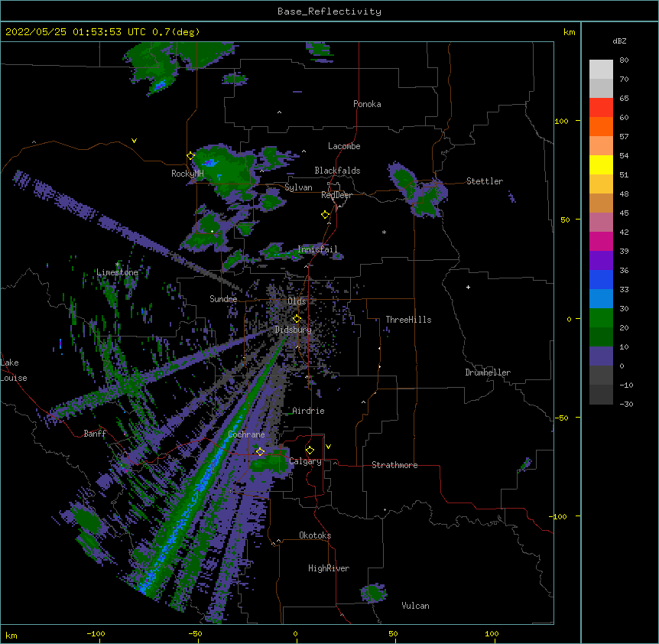The image size is (659, 644).
Task: Click the Stettler town label
Action: click(x=484, y=181)
